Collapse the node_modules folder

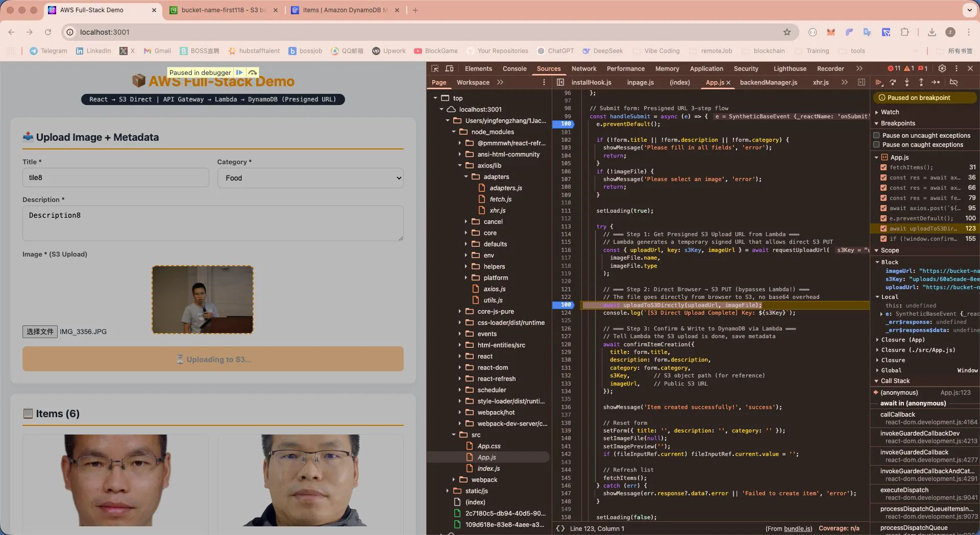(x=453, y=132)
